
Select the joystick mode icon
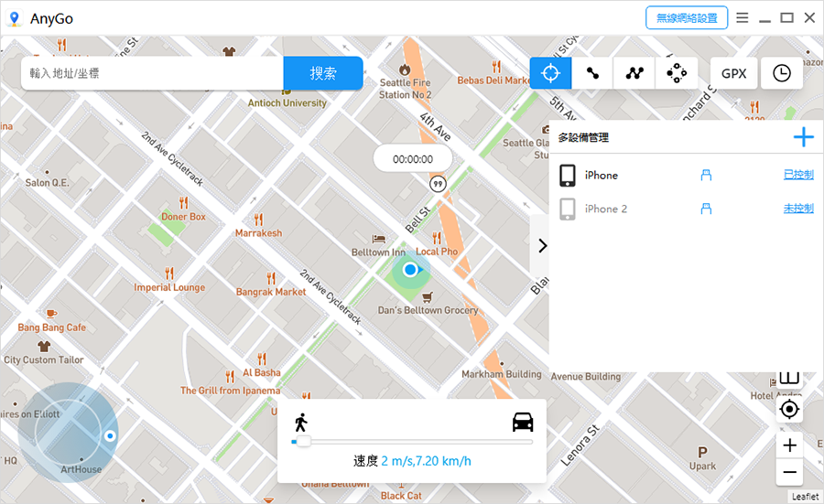[677, 73]
